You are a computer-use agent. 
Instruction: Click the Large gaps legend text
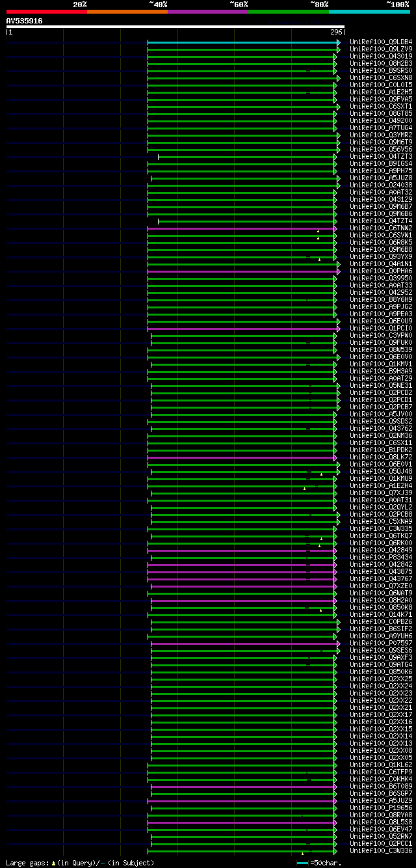(81, 863)
